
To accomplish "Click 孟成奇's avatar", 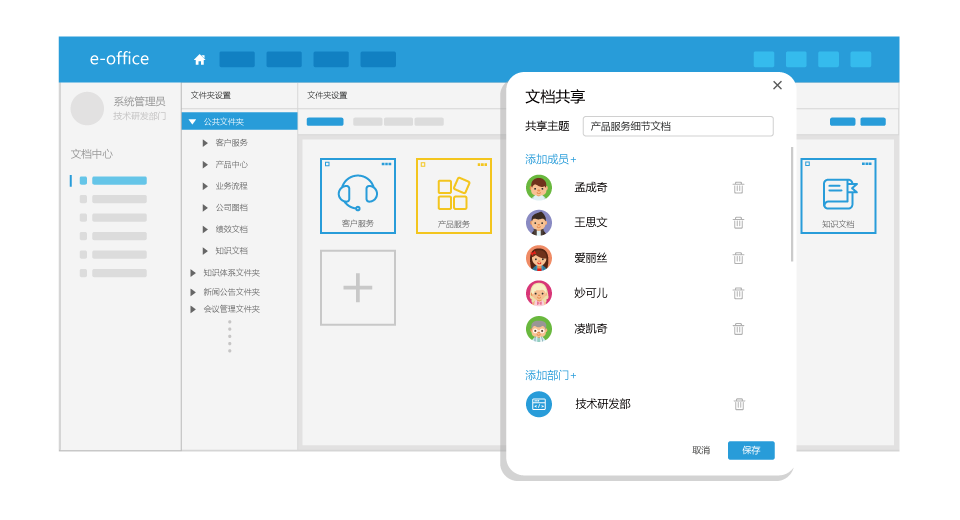I will pyautogui.click(x=539, y=187).
